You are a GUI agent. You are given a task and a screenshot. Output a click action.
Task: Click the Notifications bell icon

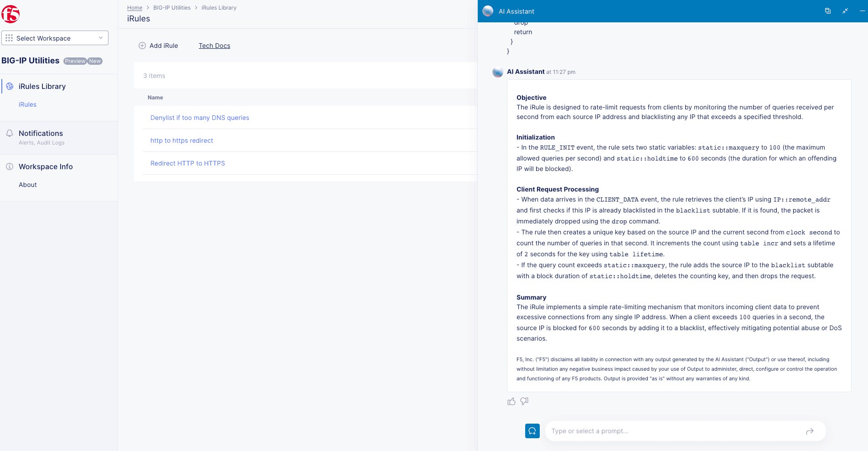[x=10, y=133]
